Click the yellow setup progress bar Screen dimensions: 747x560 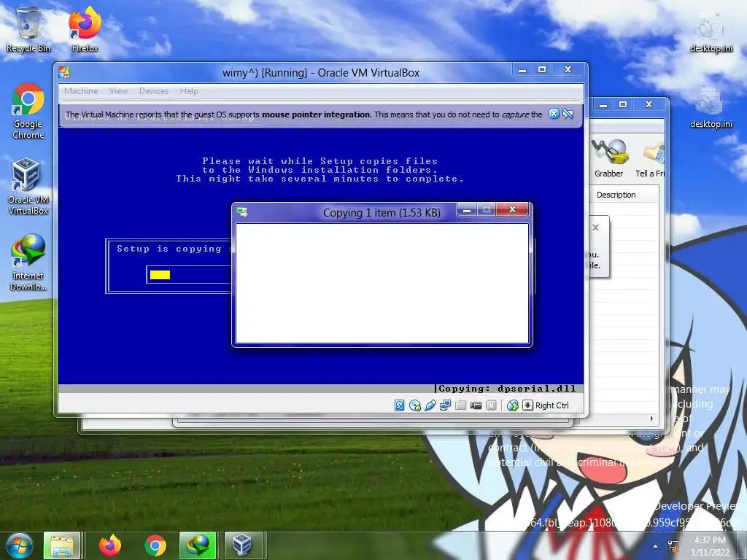(x=160, y=275)
